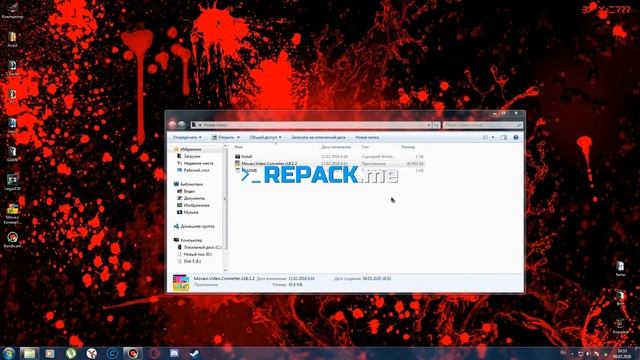Image resolution: width=640 pixels, height=360 pixels.
Task: Open the Общий доступ dropdown
Action: 266,138
